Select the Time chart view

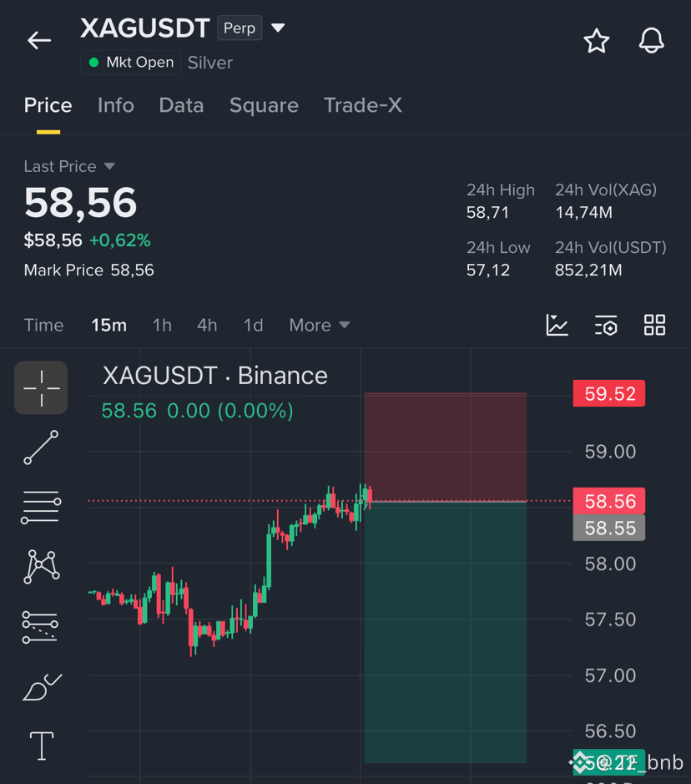(44, 326)
